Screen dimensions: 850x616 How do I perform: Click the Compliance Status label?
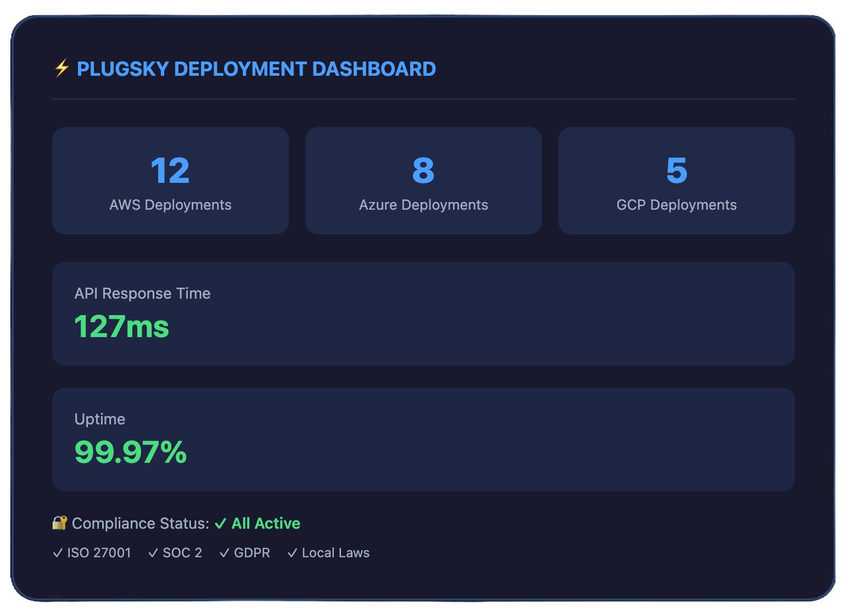[141, 524]
